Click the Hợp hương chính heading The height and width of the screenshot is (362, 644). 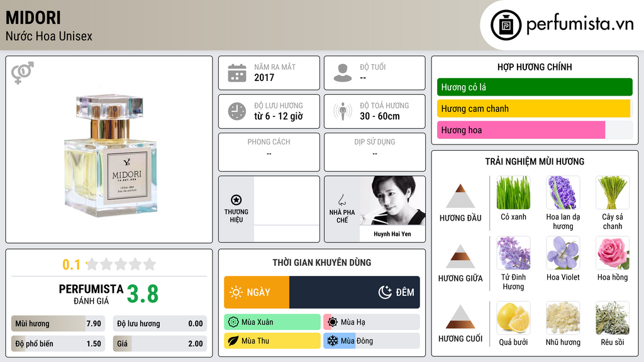coord(535,67)
